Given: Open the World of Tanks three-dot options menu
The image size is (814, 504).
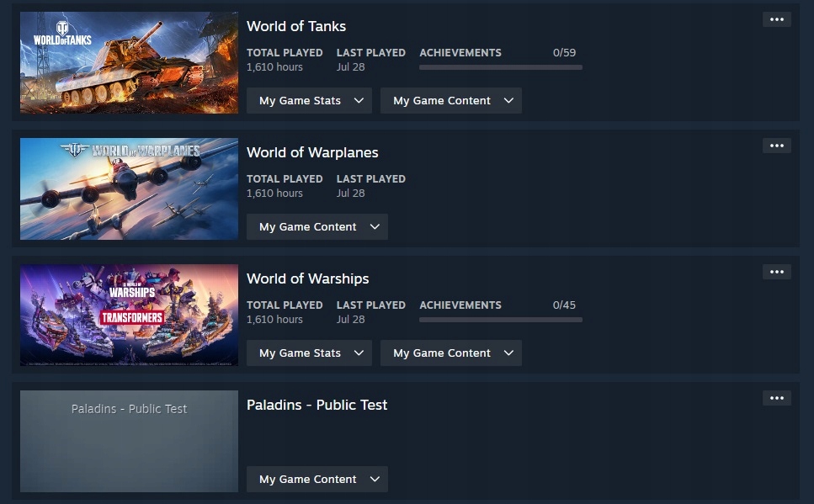Looking at the screenshot, I should coord(777,19).
